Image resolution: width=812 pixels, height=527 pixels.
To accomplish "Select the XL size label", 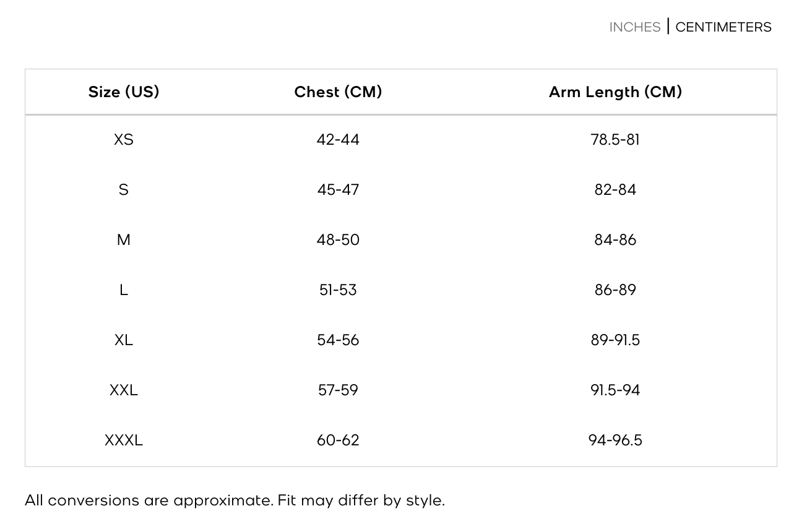I will coord(124,340).
